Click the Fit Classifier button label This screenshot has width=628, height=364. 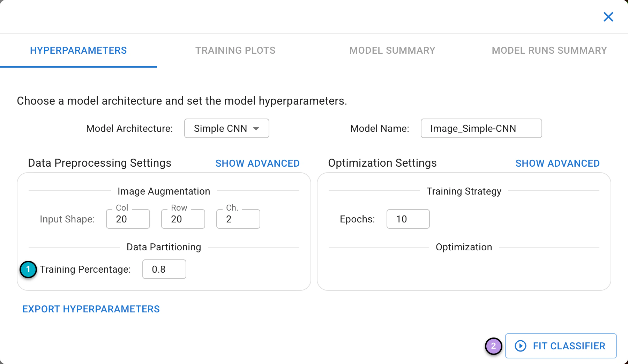[569, 346]
